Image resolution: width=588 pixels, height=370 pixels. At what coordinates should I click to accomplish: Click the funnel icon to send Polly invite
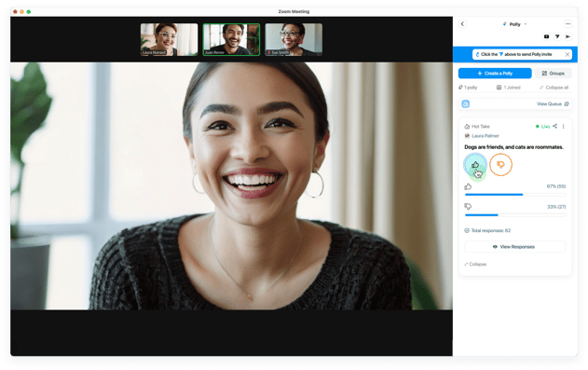tap(557, 36)
